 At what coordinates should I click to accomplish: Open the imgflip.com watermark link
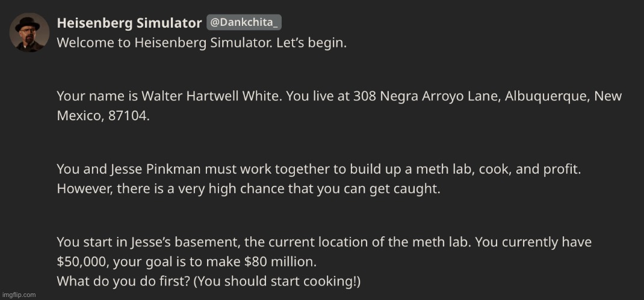[x=19, y=294]
